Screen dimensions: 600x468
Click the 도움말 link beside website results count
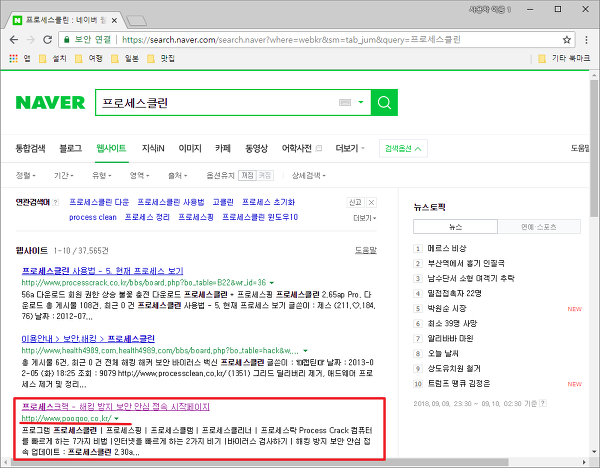point(366,250)
